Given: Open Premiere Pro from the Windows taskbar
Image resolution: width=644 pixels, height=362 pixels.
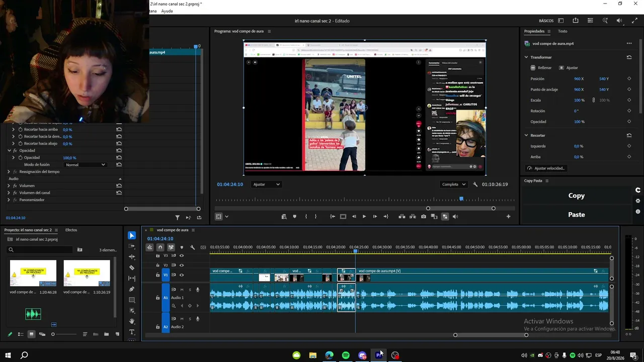Looking at the screenshot, I should point(379,355).
